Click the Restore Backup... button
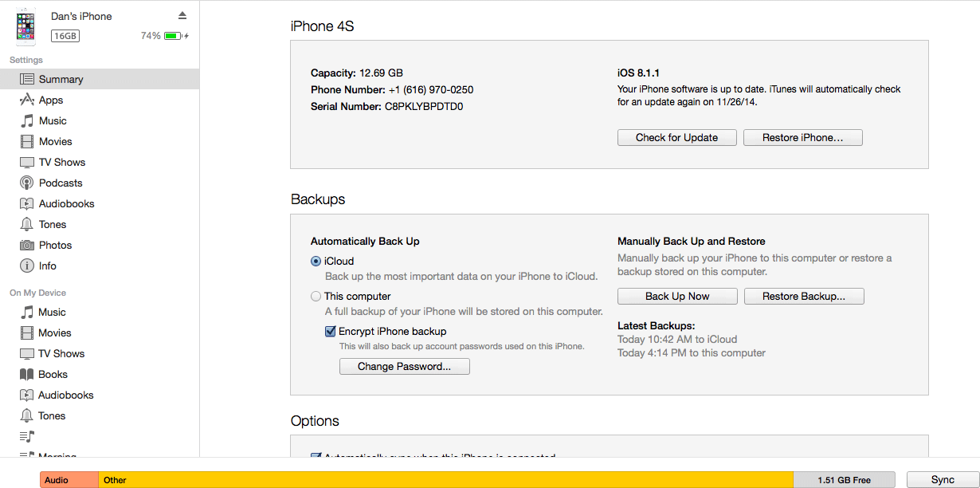The width and height of the screenshot is (980, 488). coord(804,296)
